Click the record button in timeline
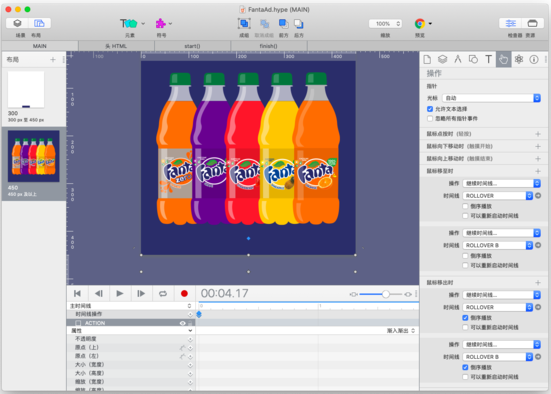This screenshot has height=394, width=551. pyautogui.click(x=184, y=293)
